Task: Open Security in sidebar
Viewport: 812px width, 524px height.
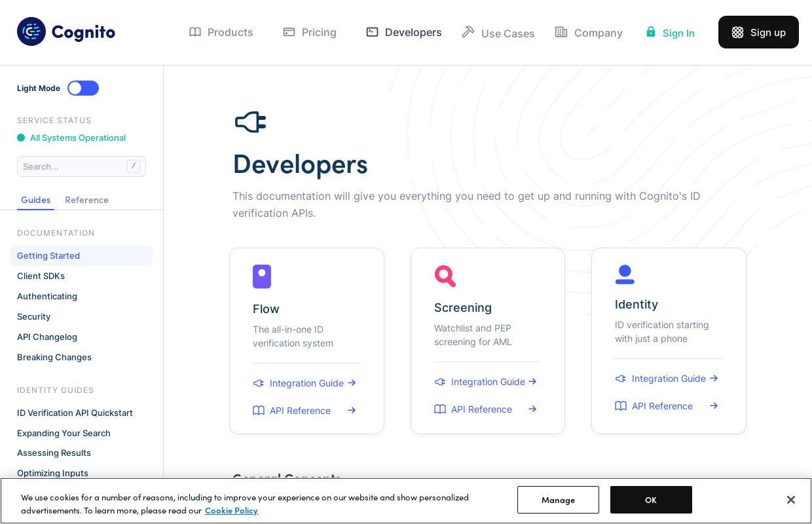Action: click(x=33, y=316)
